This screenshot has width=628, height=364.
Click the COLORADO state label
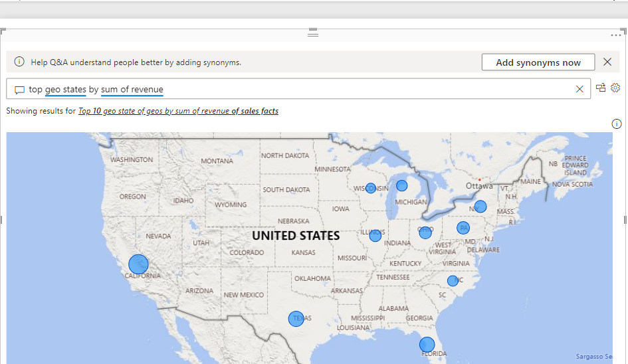pos(247,252)
